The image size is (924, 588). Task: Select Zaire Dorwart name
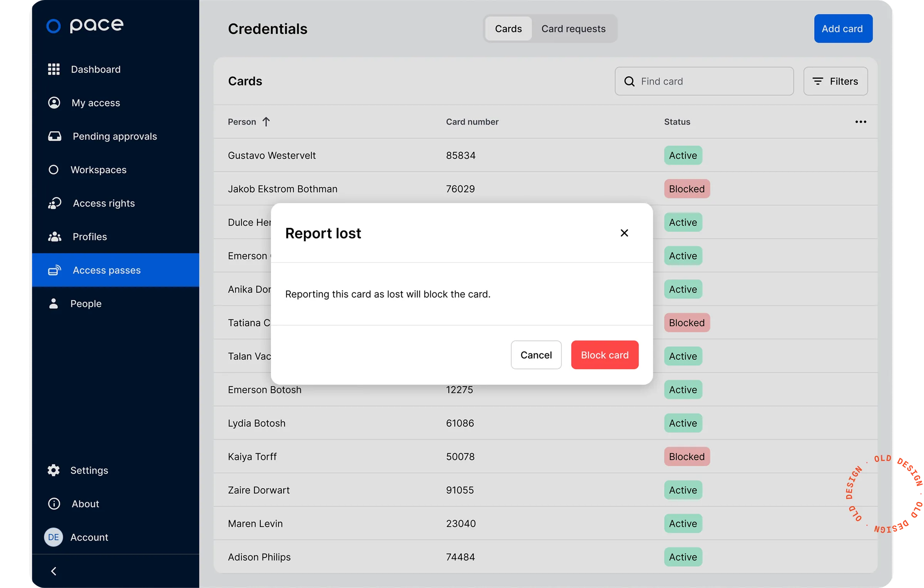258,490
